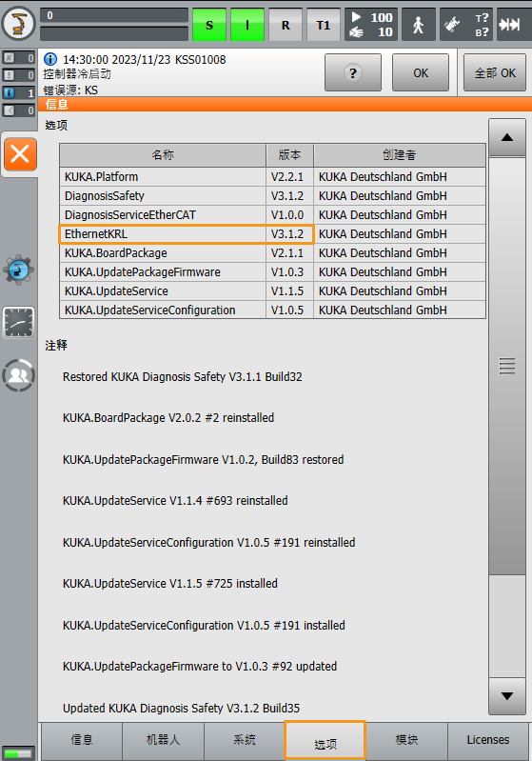This screenshot has height=761, width=532.
Task: Select the DiagnosisSafety row
Action: [272, 195]
